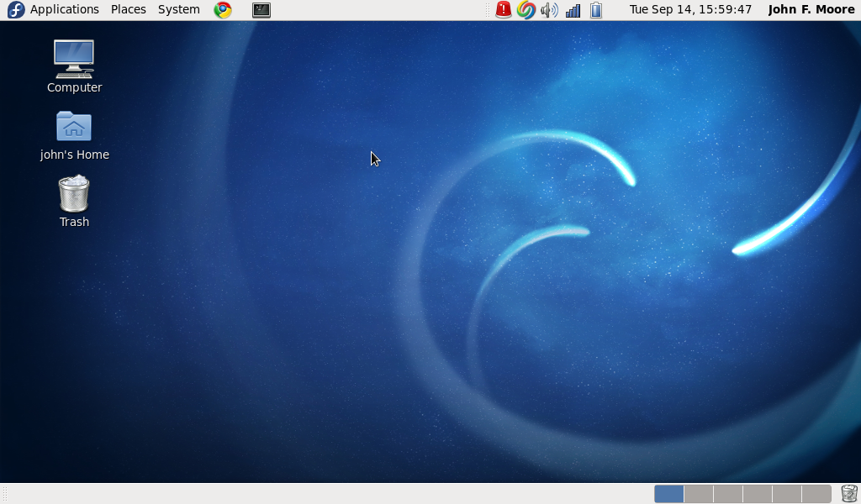
Task: Open the System menu
Action: (x=179, y=10)
